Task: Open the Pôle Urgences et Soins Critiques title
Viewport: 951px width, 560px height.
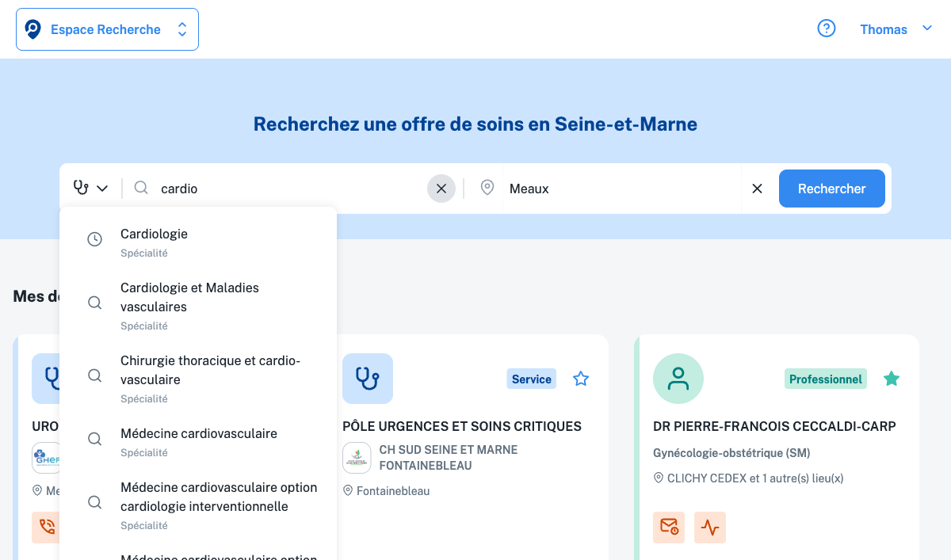Action: [x=462, y=426]
